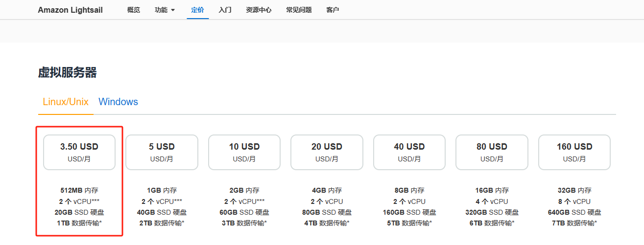Click the 8 个 vCPU text
The image size is (644, 245).
[574, 201]
